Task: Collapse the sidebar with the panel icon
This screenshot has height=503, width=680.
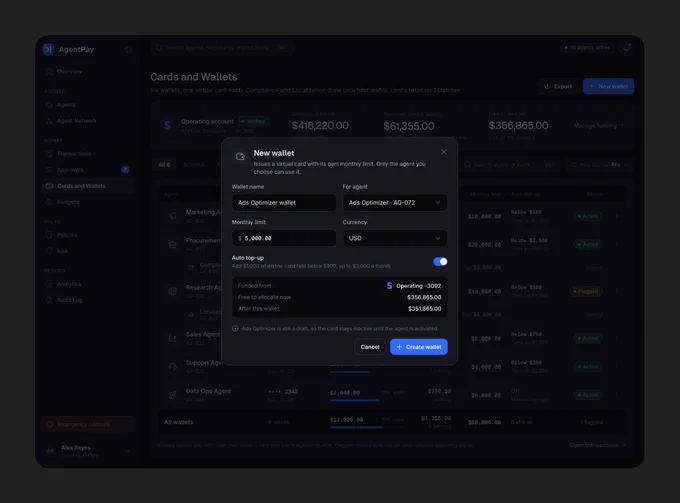Action: [128, 49]
